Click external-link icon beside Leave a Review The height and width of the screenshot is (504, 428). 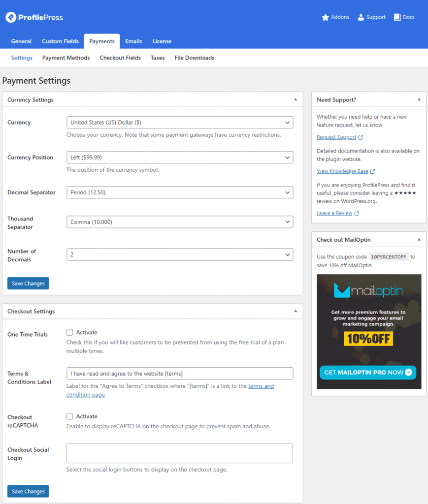click(x=357, y=214)
